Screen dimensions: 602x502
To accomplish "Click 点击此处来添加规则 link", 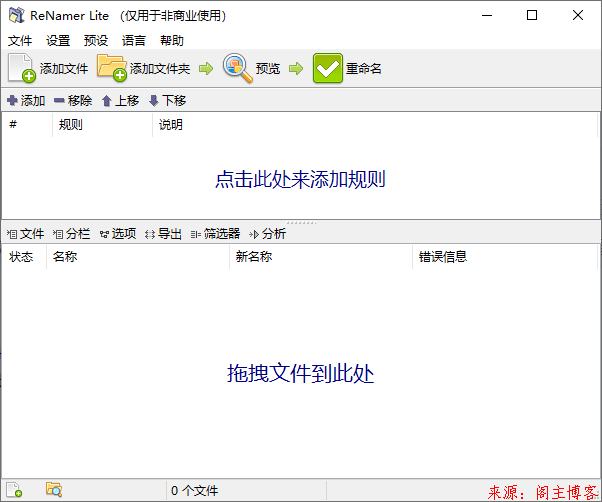I will click(x=300, y=179).
